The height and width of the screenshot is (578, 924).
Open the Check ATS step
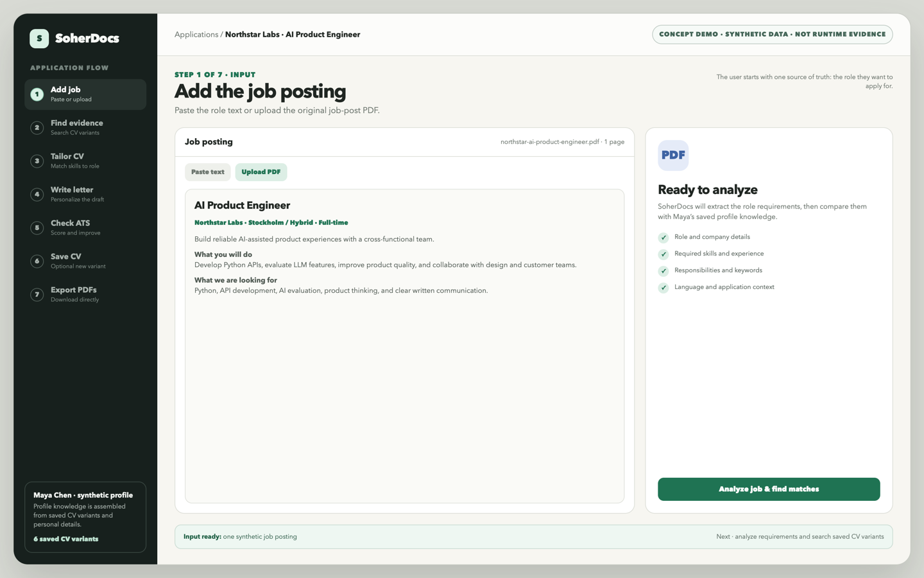click(x=85, y=228)
